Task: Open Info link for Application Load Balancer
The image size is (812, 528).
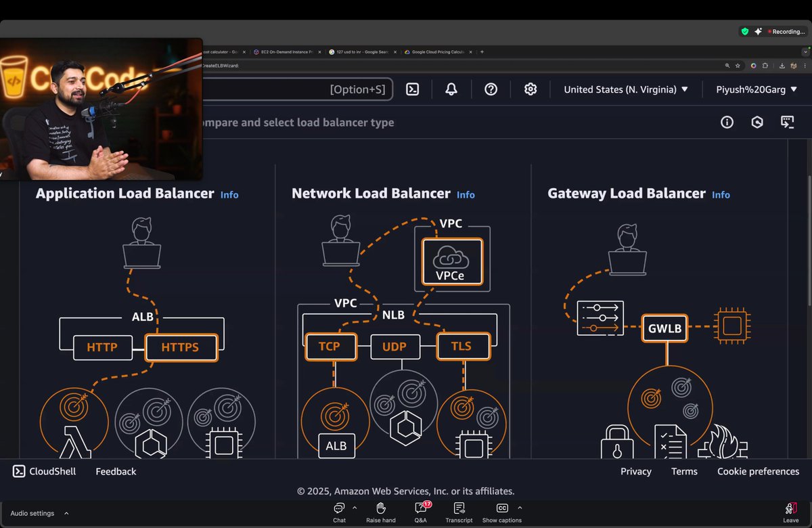Action: pos(229,195)
